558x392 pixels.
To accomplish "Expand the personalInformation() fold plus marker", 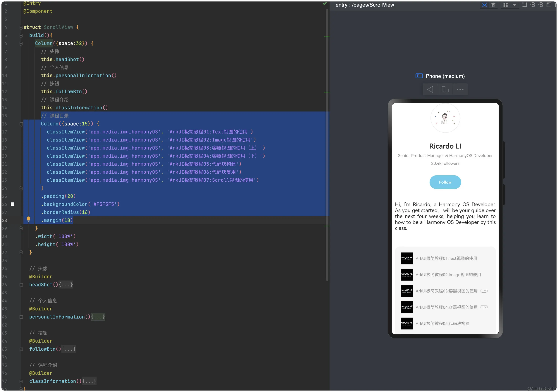I will click(x=21, y=317).
